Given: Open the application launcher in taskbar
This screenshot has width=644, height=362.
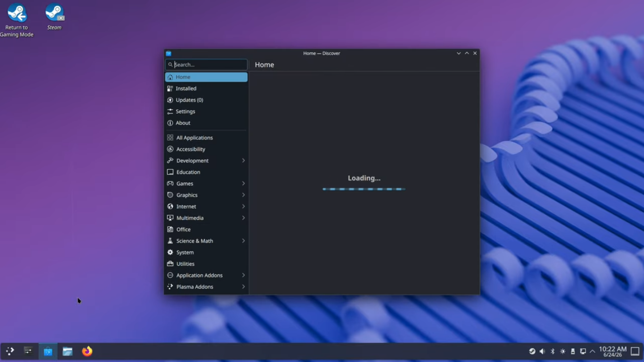Looking at the screenshot, I should tap(10, 351).
